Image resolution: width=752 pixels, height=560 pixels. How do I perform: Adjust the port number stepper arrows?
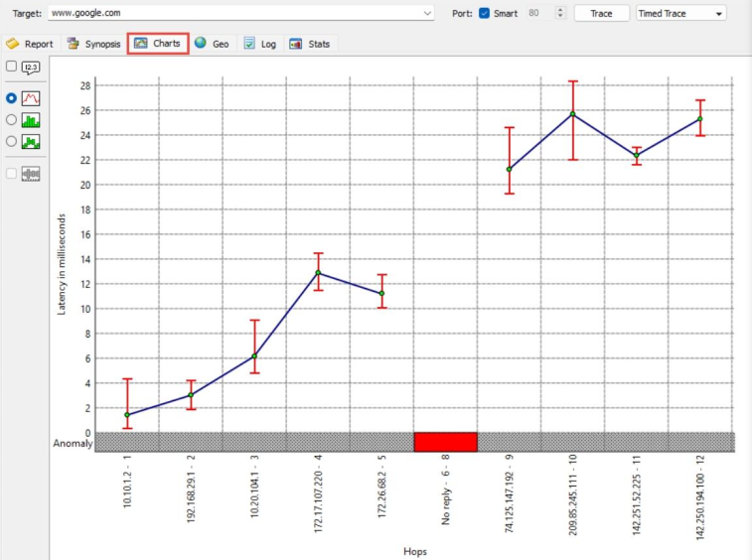tap(559, 13)
